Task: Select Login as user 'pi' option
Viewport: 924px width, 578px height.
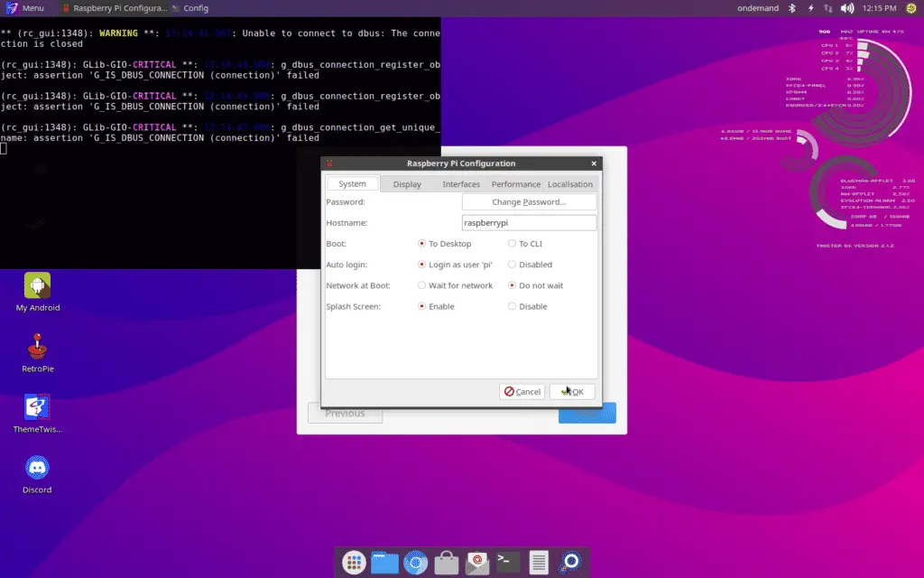Action: point(455,265)
